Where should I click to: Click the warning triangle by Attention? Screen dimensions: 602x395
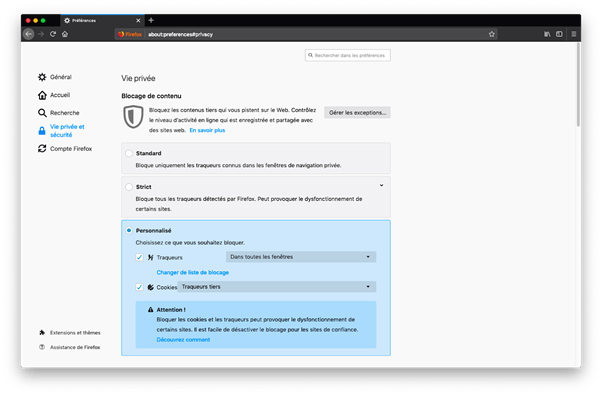150,309
